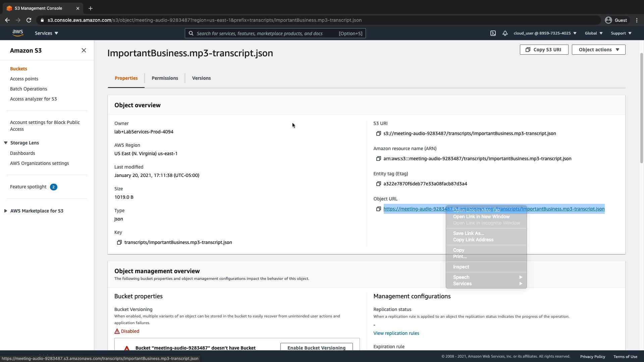Expand the Object actions dropdown

598,50
